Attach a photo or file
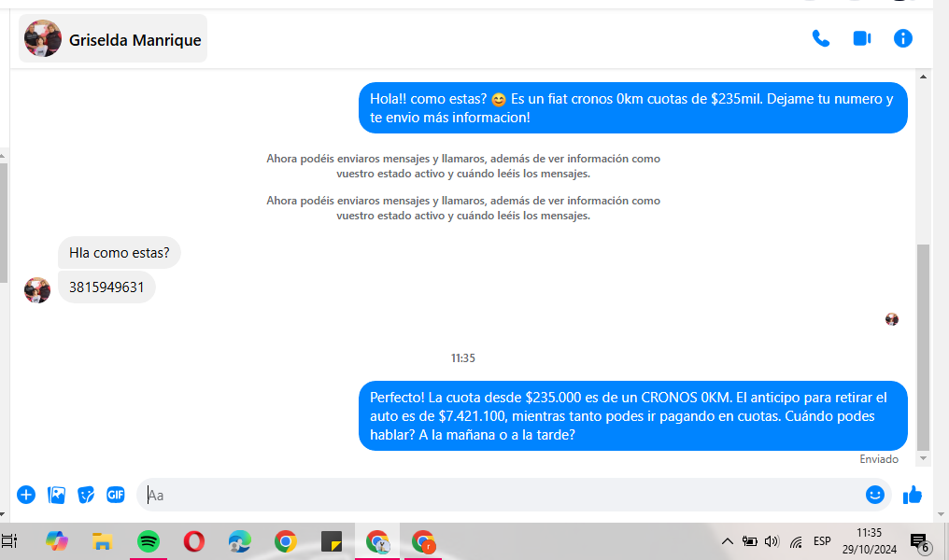949x560 pixels. point(56,495)
